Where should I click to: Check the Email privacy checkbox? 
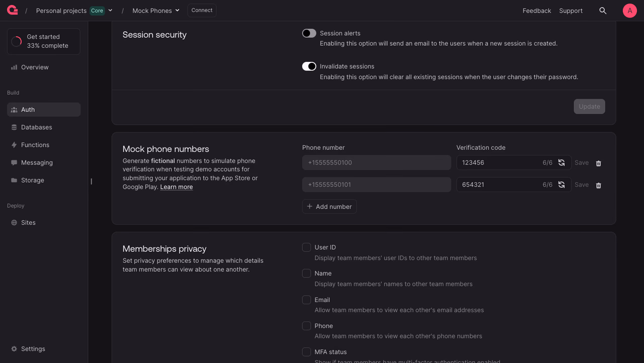[306, 300]
